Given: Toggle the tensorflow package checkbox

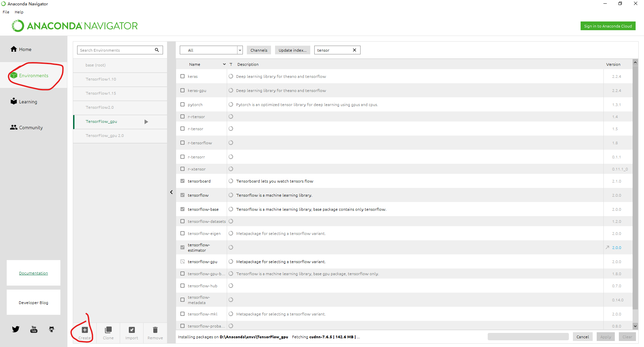Looking at the screenshot, I should tap(182, 195).
